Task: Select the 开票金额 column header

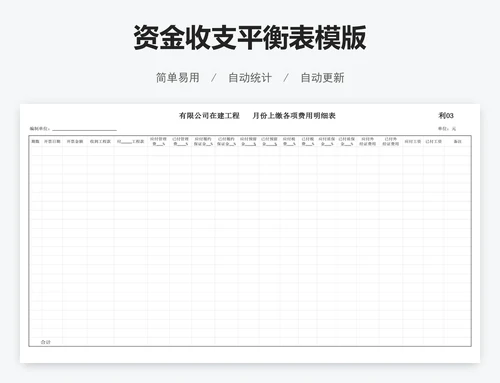Action: (x=75, y=141)
